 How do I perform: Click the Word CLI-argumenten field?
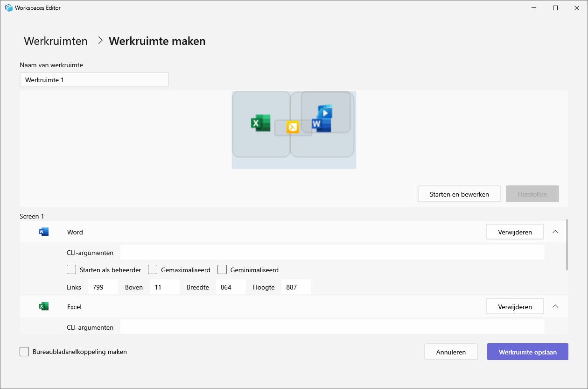pos(332,252)
